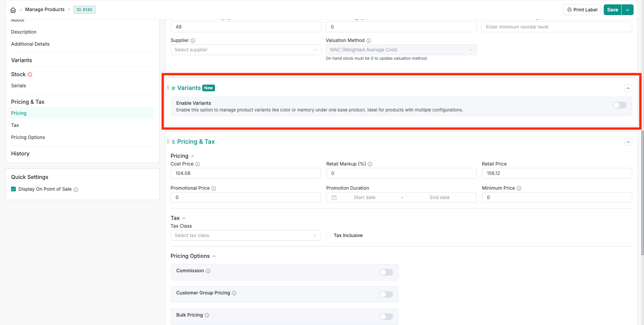The width and height of the screenshot is (644, 325).
Task: Click the calendar icon in Promotion Duration
Action: coord(334,197)
